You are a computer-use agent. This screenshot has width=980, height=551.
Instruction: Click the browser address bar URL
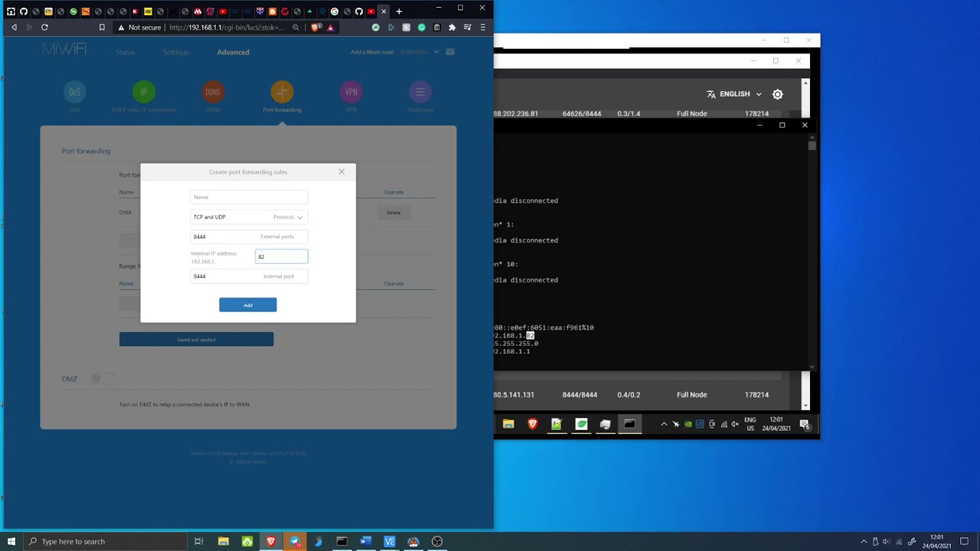tap(227, 28)
